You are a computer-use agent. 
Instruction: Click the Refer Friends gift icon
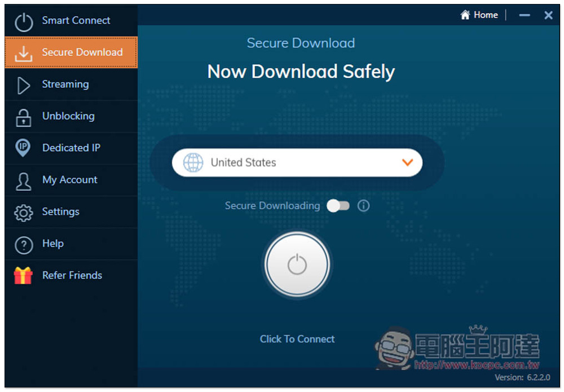pyautogui.click(x=24, y=276)
